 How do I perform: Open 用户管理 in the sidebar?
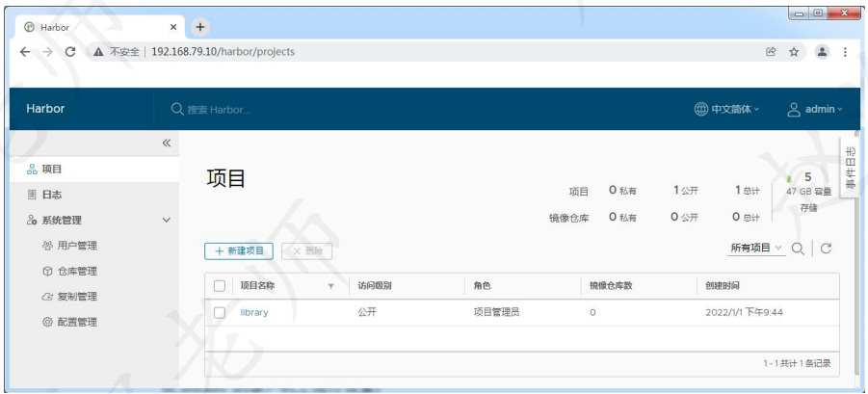coord(70,246)
